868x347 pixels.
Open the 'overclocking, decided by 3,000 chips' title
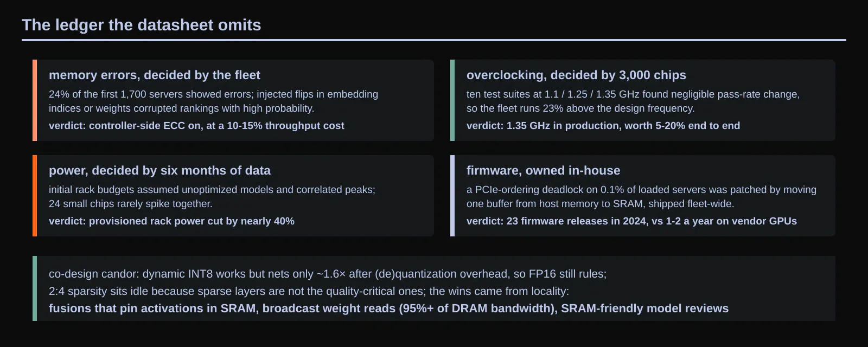(576, 75)
